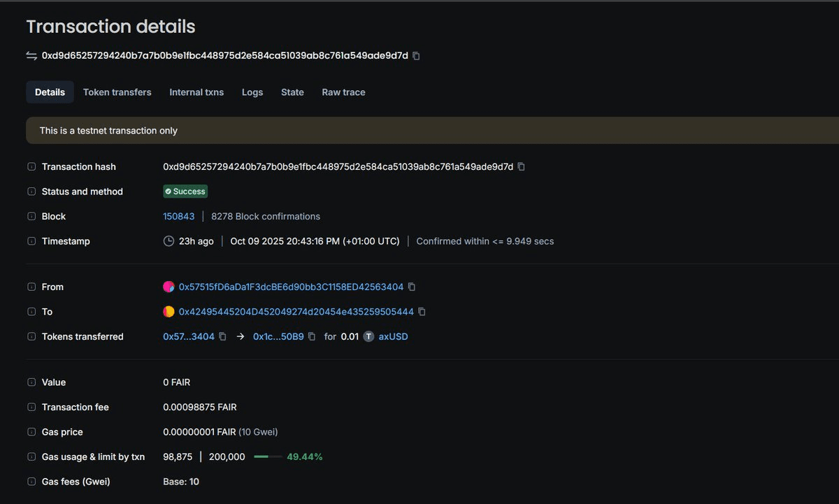Copy sender token address 0x57...3404
Screen dimensions: 839x504
(223, 337)
